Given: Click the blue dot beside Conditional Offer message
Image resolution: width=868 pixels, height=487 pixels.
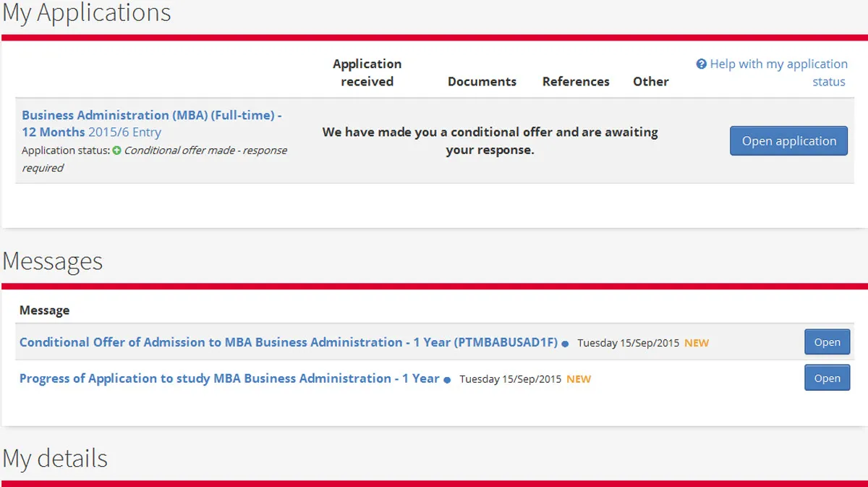Looking at the screenshot, I should point(565,344).
